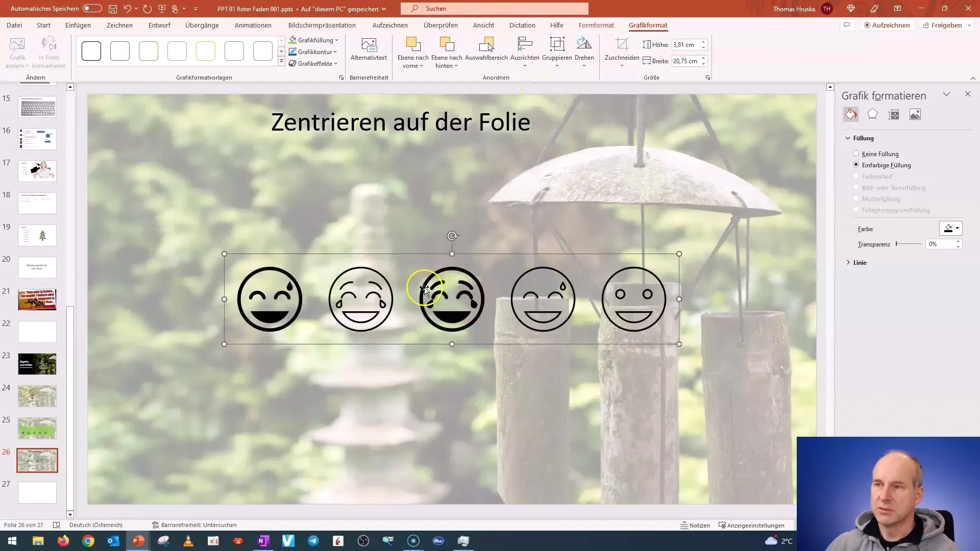Image resolution: width=980 pixels, height=551 pixels.
Task: Click slide 27 thumbnail in panel
Action: tap(37, 492)
